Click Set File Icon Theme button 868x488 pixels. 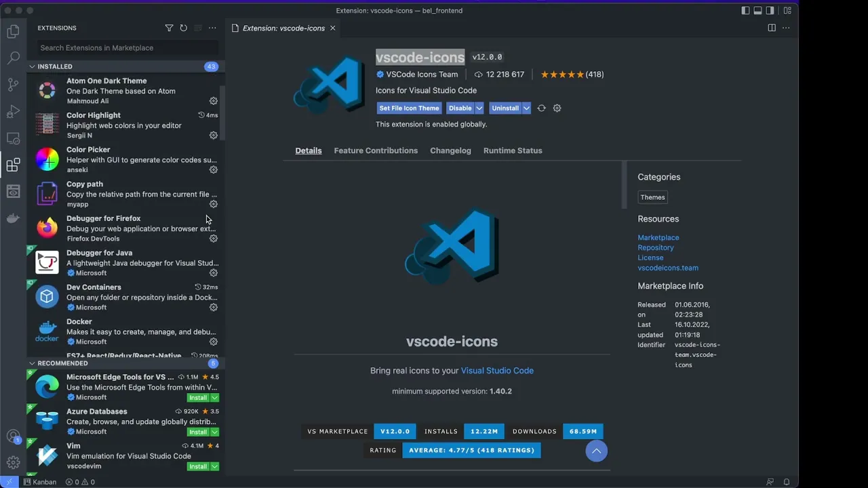coord(409,108)
